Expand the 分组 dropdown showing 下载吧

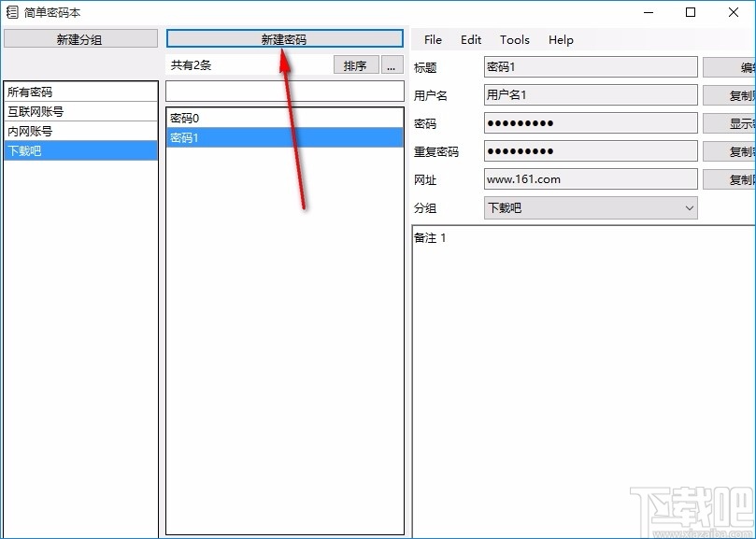[591, 207]
